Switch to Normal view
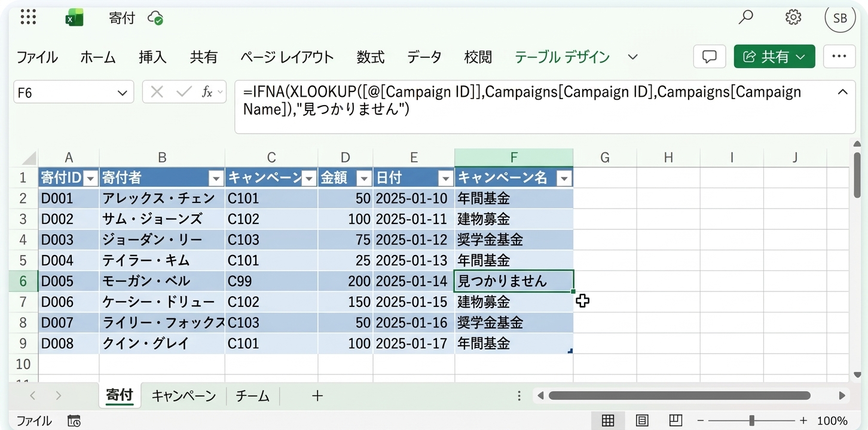This screenshot has height=430, width=868. click(x=608, y=420)
